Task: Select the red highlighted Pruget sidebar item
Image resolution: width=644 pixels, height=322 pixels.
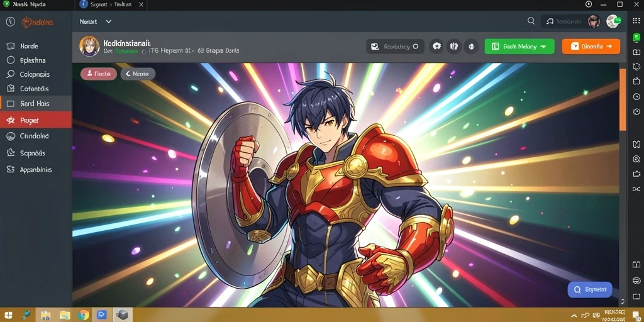Action: pyautogui.click(x=36, y=120)
